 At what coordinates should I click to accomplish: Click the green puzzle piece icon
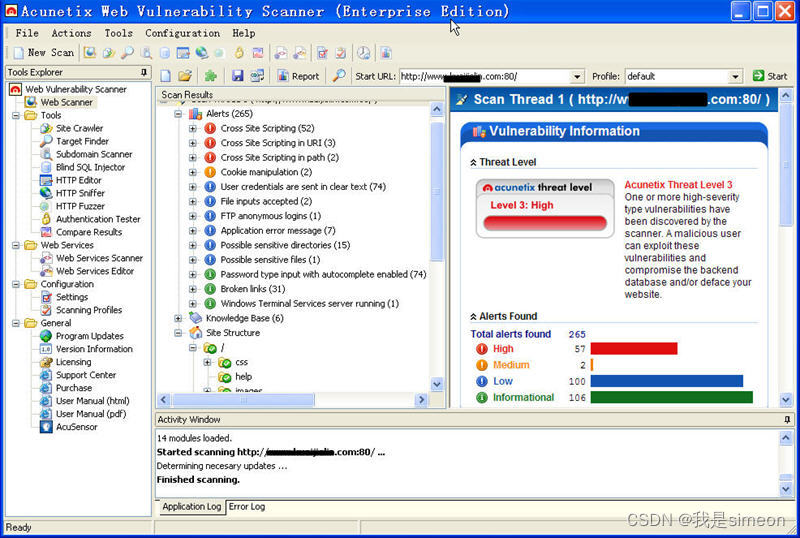tap(211, 76)
